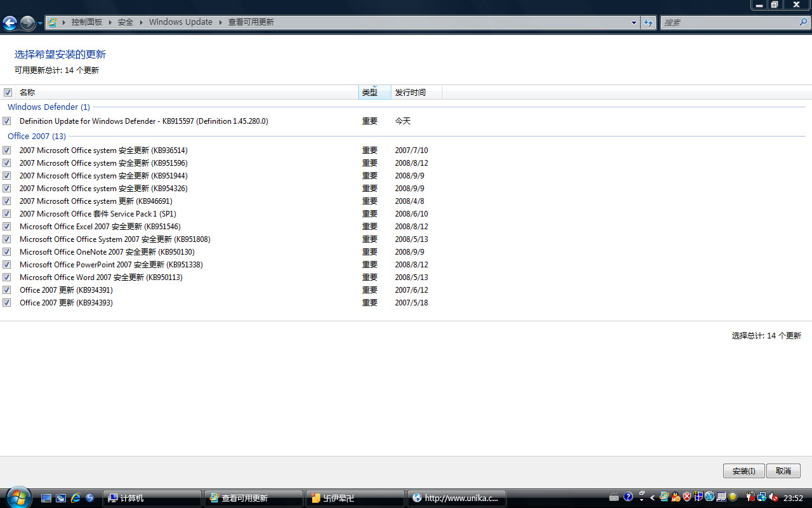Uncheck the KB946691 update checkbox
Viewport: 812px width, 508px height.
6,201
